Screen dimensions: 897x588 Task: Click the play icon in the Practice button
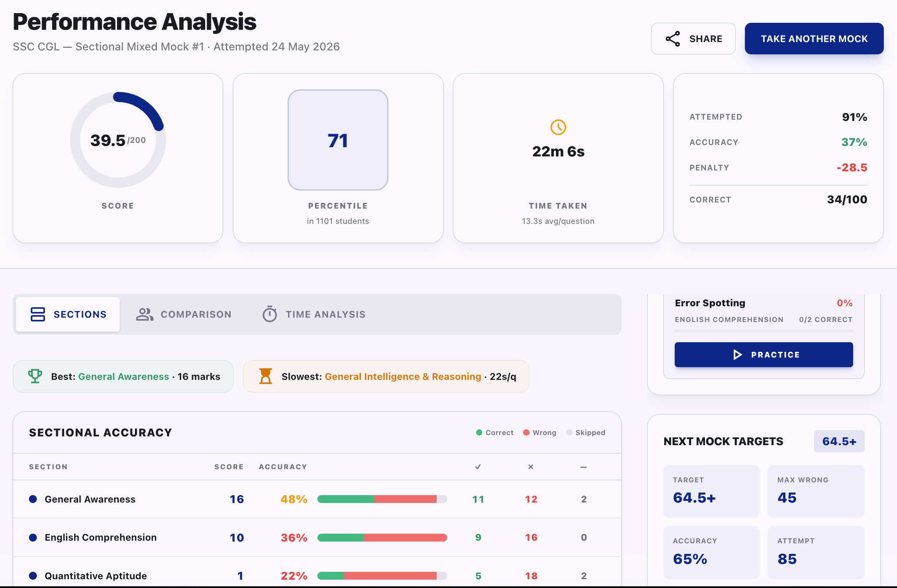(737, 354)
